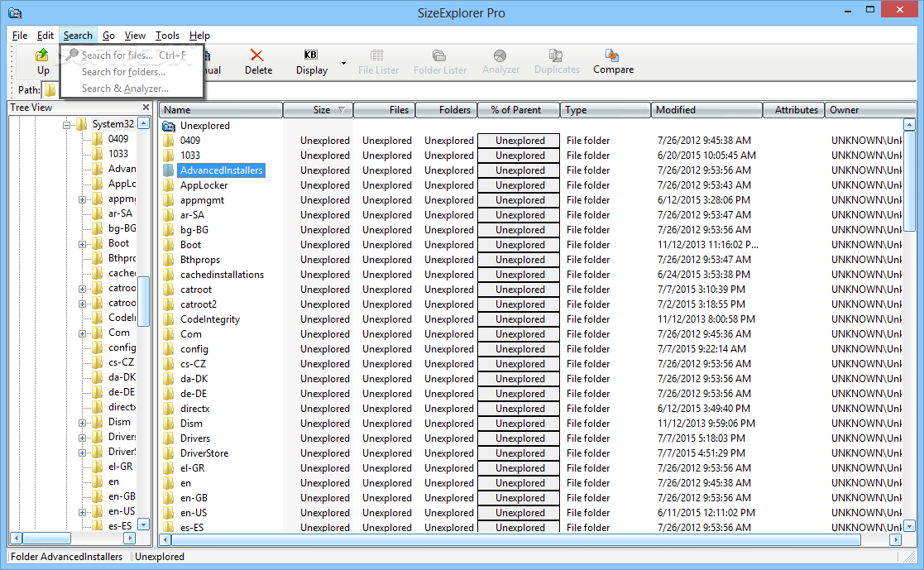This screenshot has width=924, height=570.
Task: Expand the Drivers tree node
Action: [x=83, y=438]
